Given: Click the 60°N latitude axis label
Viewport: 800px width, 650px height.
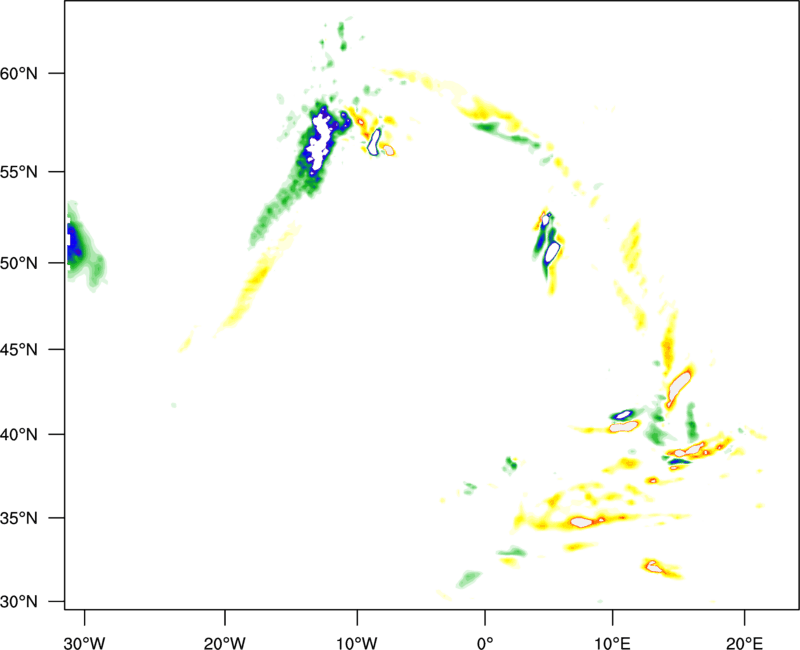Looking at the screenshot, I should pyautogui.click(x=19, y=73).
